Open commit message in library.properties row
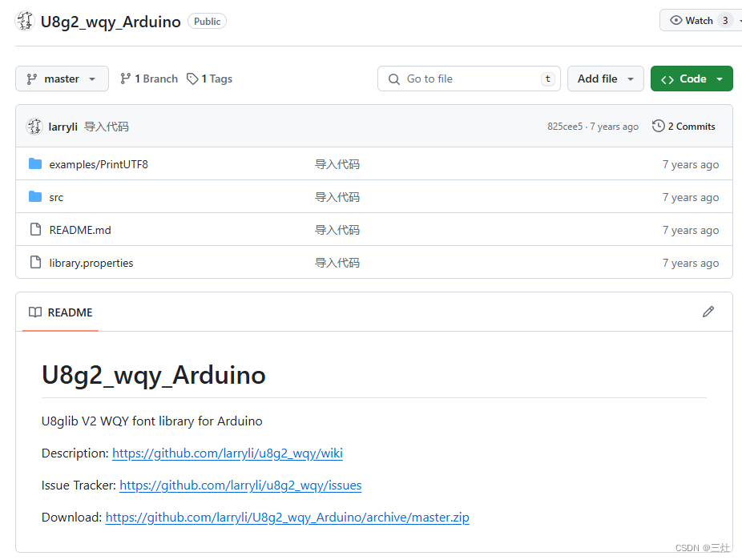 pyautogui.click(x=337, y=263)
